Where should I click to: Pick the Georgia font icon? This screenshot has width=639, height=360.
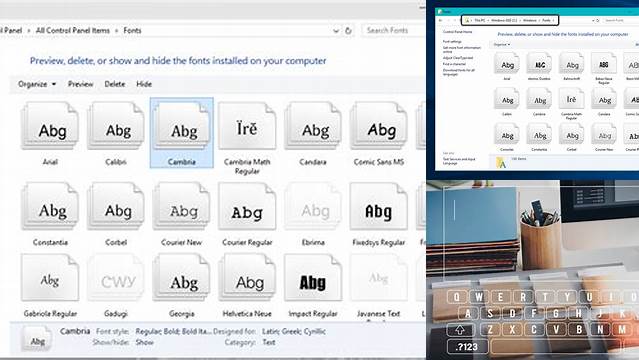181,278
